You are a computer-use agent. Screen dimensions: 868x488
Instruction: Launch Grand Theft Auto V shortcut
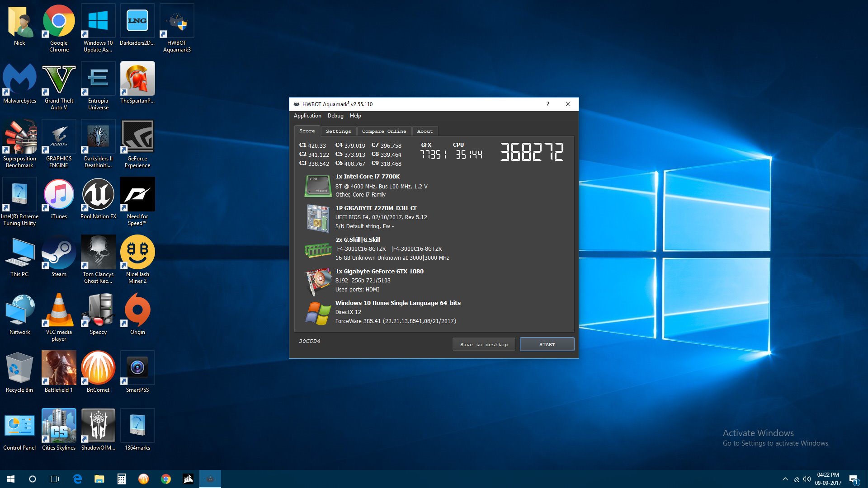(59, 86)
